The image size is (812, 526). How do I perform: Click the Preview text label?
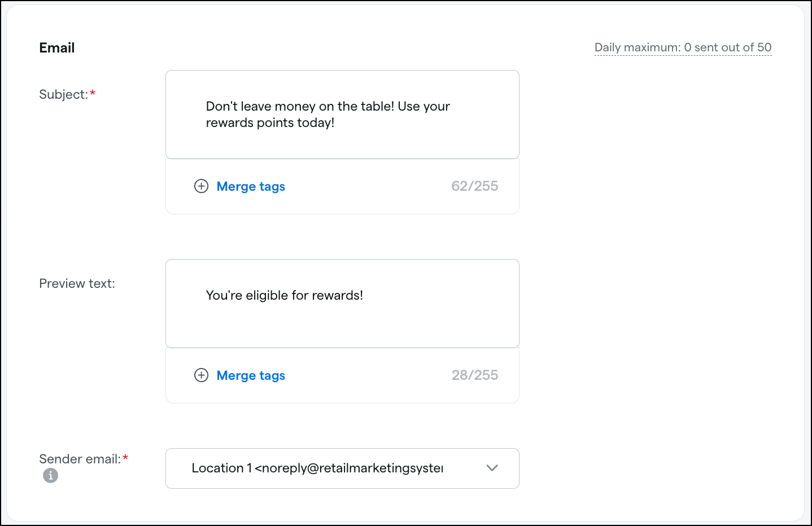point(77,283)
